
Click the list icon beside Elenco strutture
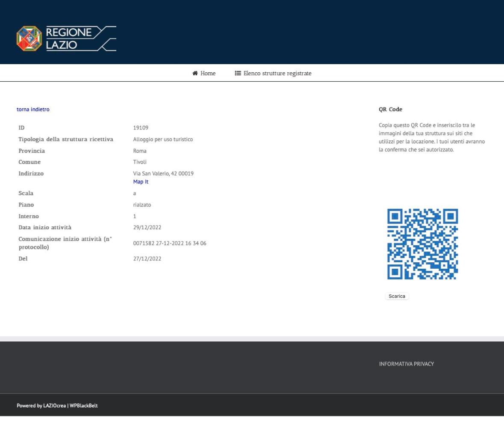tap(238, 73)
